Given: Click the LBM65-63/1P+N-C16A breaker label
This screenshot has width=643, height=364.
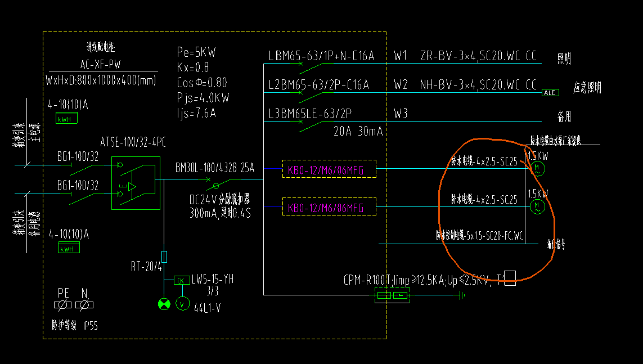Looking at the screenshot, I should [x=322, y=56].
